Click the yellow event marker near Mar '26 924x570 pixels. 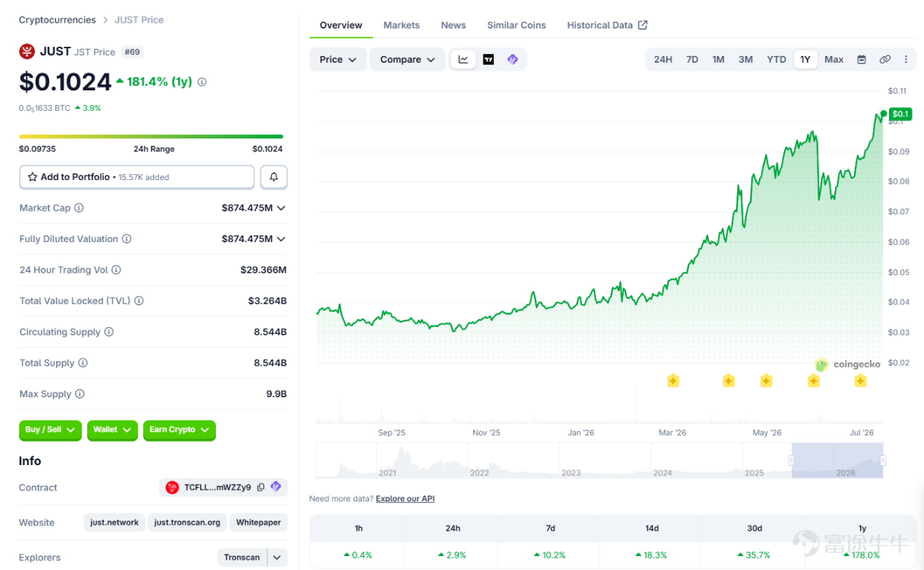tap(673, 380)
